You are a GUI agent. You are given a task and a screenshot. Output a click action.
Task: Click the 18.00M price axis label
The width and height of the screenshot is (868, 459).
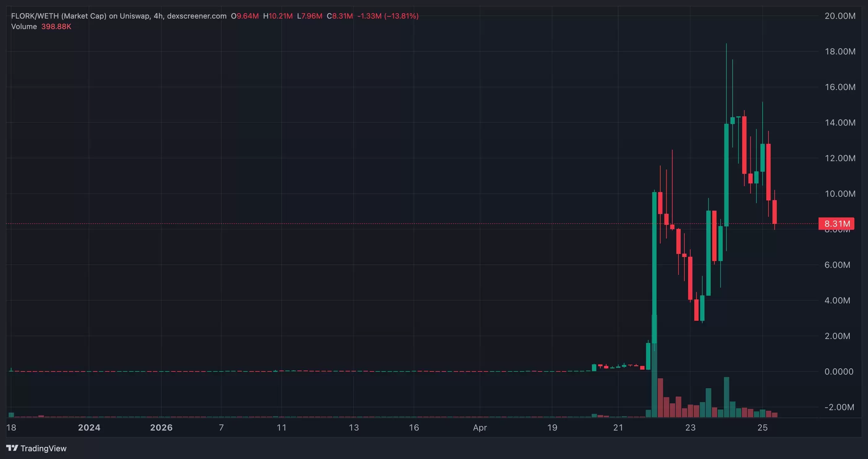point(840,51)
